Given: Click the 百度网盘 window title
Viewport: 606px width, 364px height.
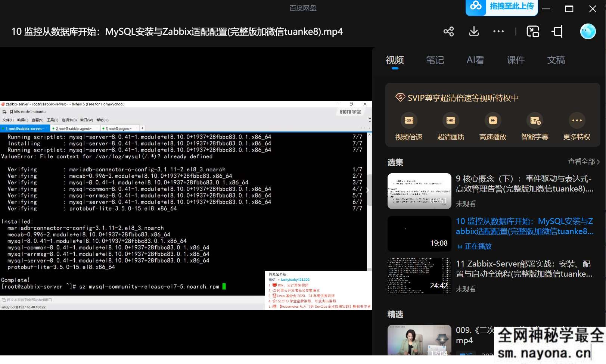Looking at the screenshot, I should click(x=303, y=8).
